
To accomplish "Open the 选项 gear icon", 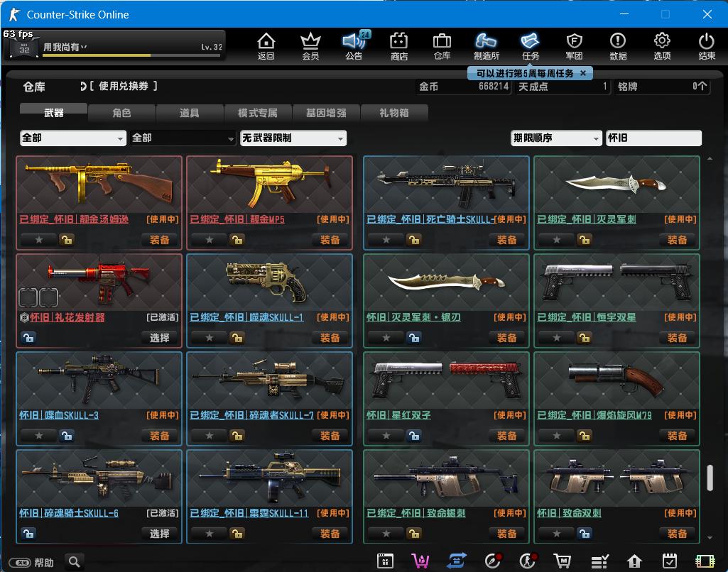I will tap(662, 46).
